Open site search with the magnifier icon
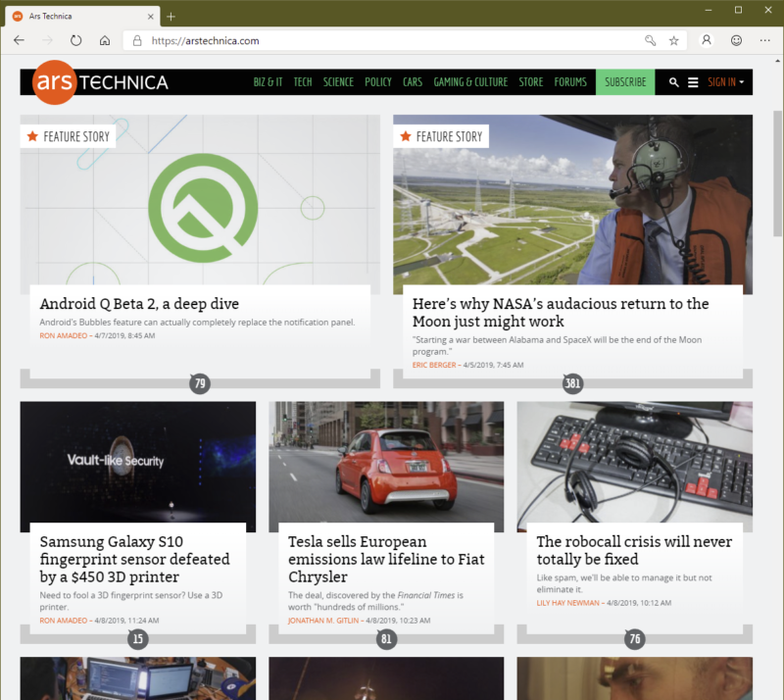 click(673, 82)
